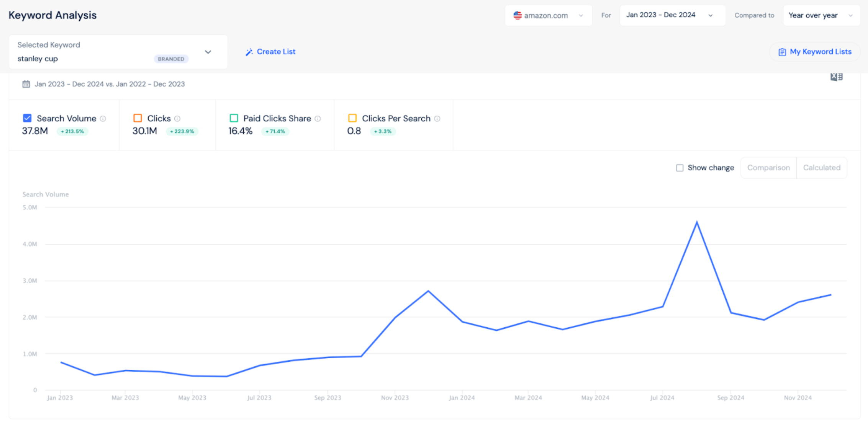Enable the Clicks Per Search checkbox
The width and height of the screenshot is (868, 424).
[x=352, y=118]
